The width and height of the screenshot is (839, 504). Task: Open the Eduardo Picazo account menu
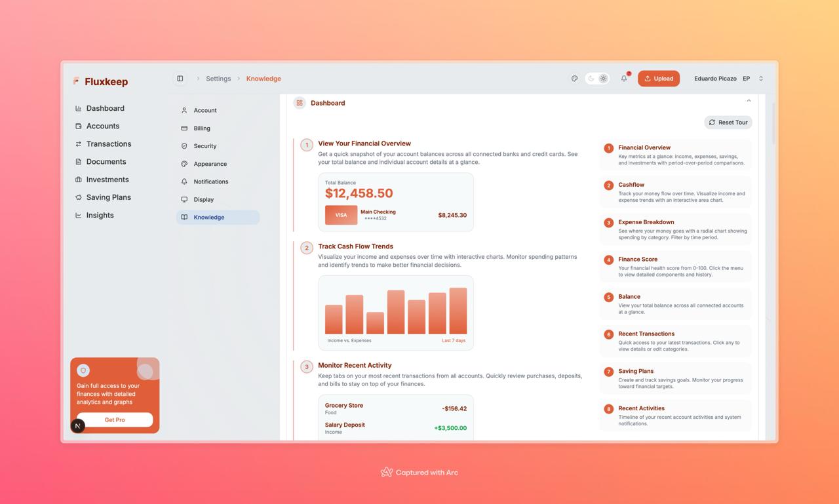pyautogui.click(x=728, y=79)
